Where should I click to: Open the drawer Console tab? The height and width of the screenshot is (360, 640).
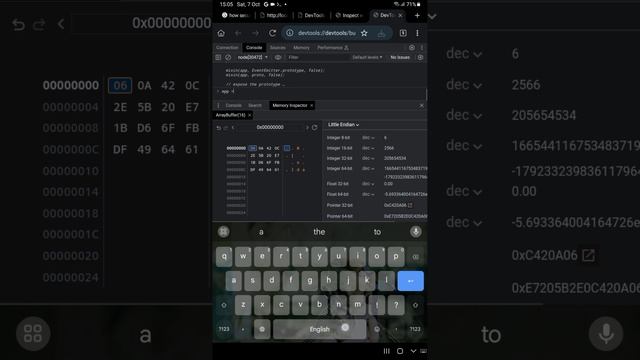pyautogui.click(x=233, y=105)
